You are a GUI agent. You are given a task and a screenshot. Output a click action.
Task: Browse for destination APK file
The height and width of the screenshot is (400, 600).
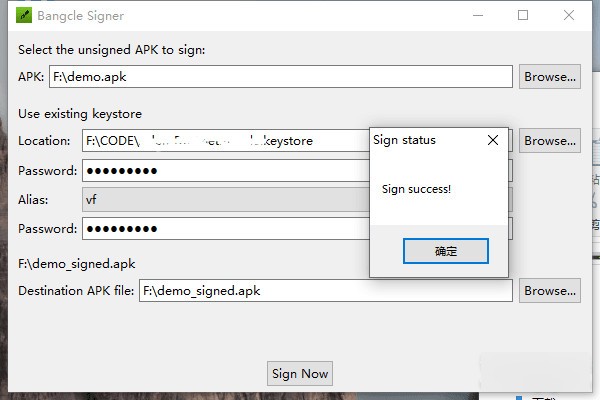pyautogui.click(x=550, y=291)
